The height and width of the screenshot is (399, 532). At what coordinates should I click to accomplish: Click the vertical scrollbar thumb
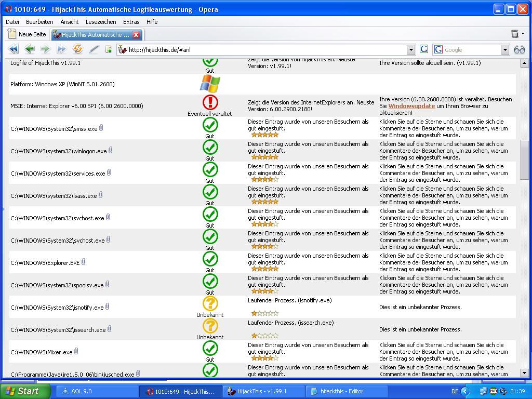[524, 159]
